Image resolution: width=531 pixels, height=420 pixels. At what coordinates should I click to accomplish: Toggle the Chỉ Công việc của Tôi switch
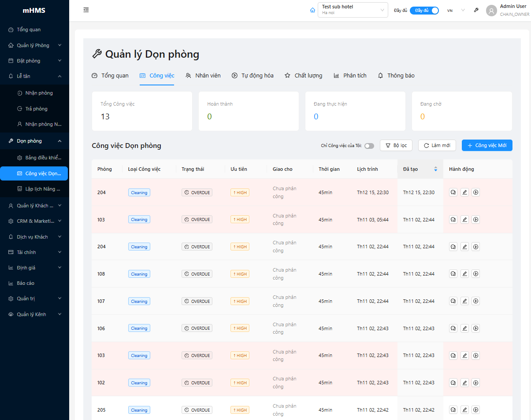[369, 146]
